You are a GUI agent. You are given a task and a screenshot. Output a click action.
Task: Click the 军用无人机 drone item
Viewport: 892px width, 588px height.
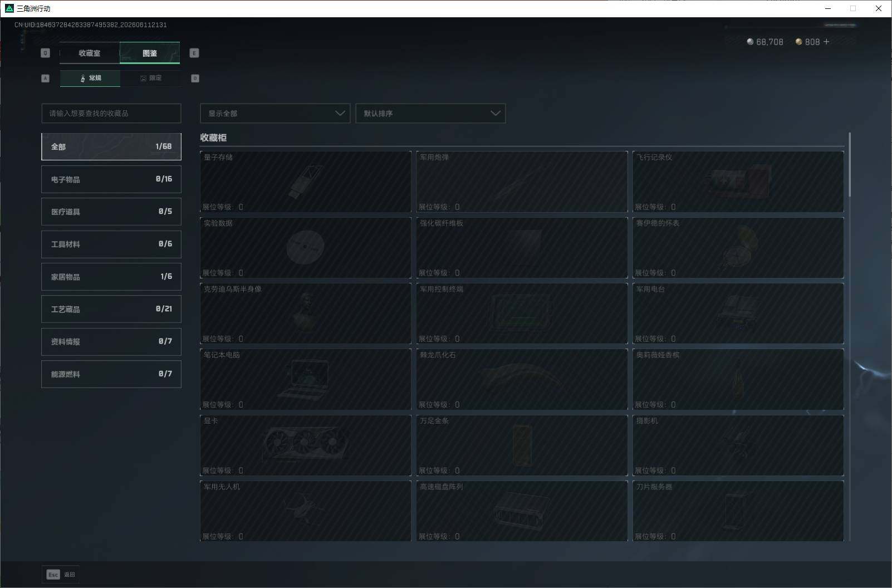pyautogui.click(x=305, y=511)
